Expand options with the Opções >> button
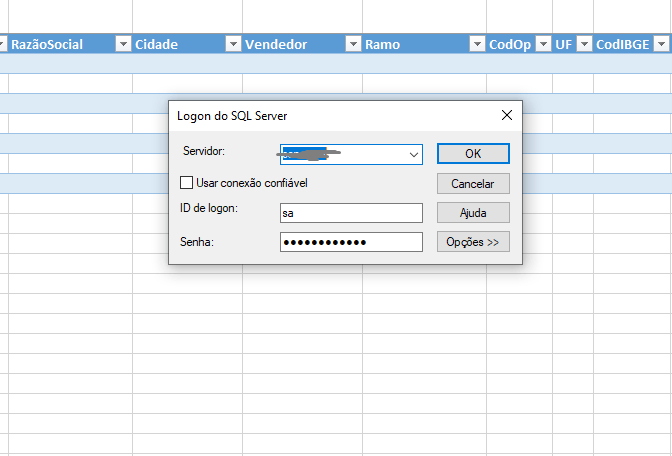This screenshot has width=672, height=456. (473, 242)
